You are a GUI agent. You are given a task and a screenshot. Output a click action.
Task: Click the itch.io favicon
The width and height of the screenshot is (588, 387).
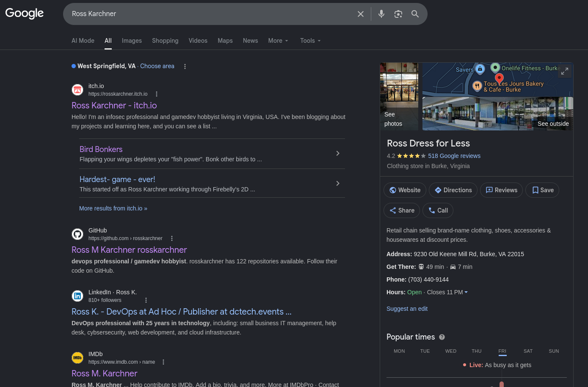coord(77,90)
